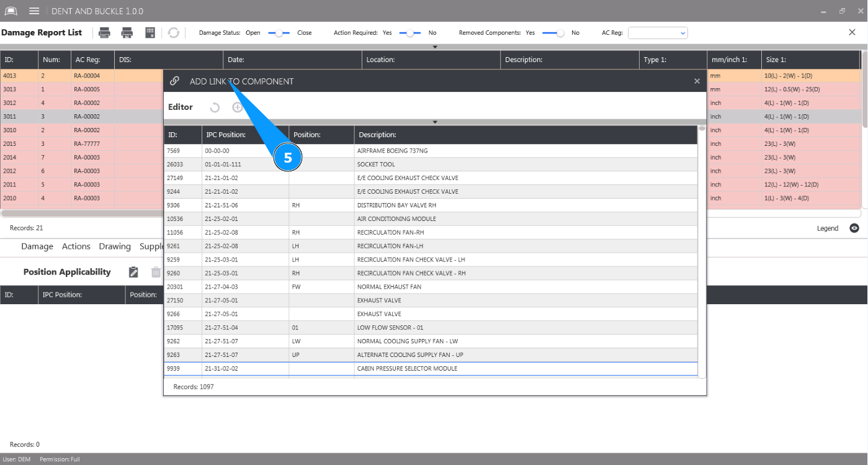
Task: Click the Location column header
Action: 431,60
